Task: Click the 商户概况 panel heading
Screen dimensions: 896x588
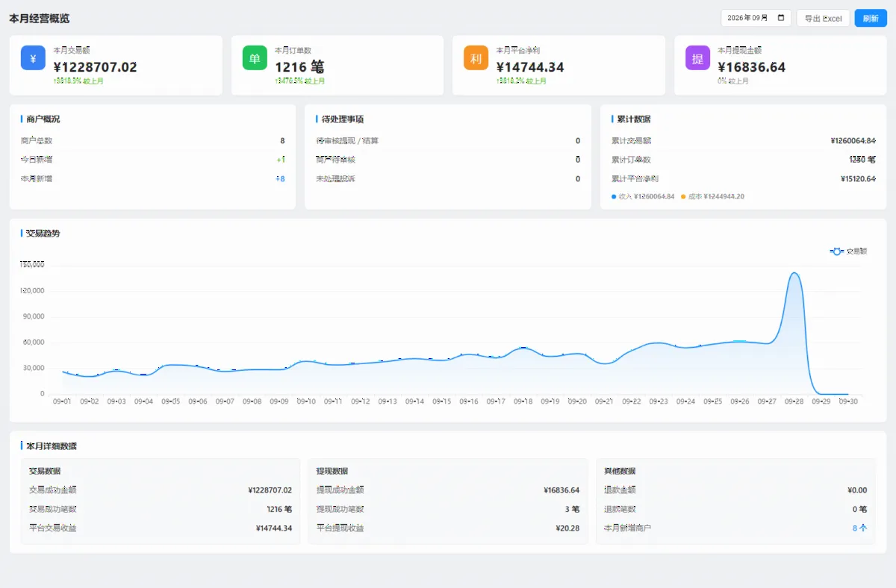Action: (x=43, y=119)
